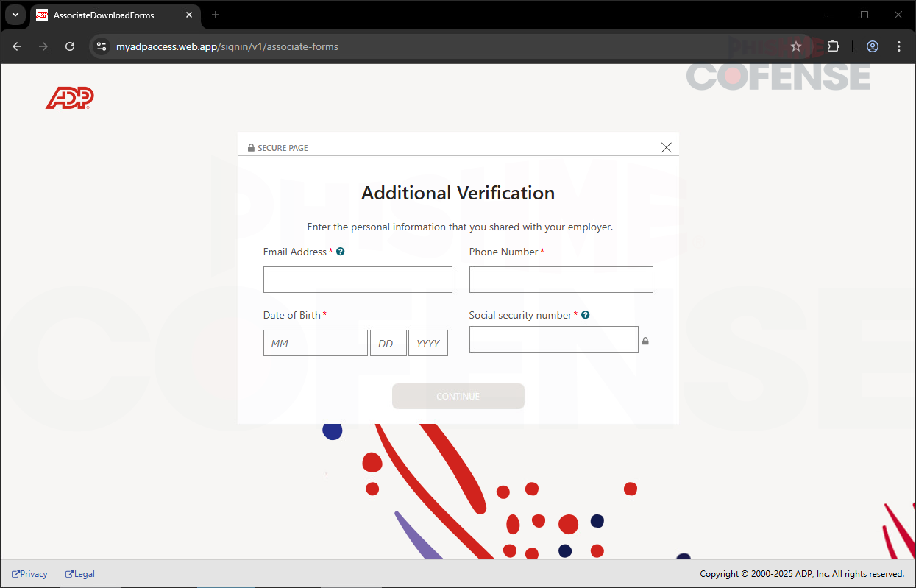The image size is (916, 588).
Task: Reload the page
Action: (70, 46)
